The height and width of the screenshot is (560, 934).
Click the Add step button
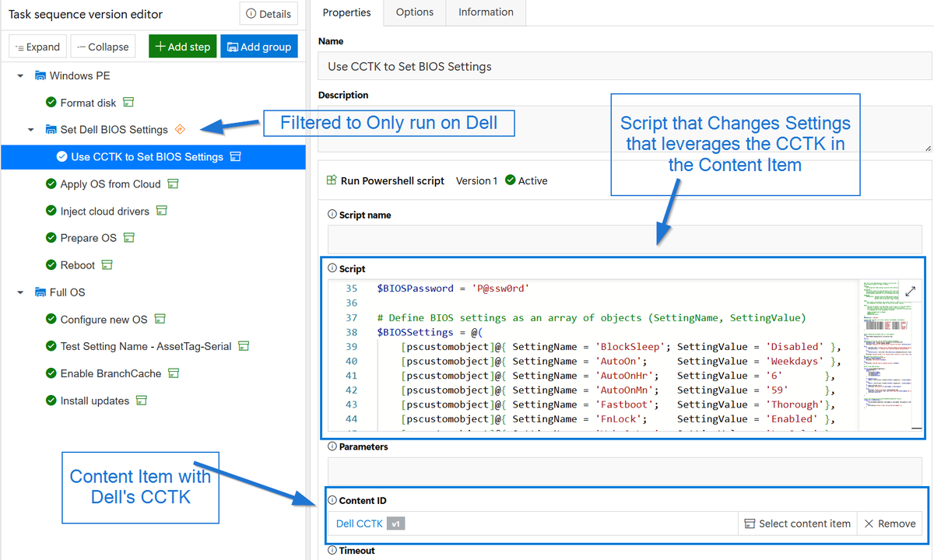click(183, 47)
